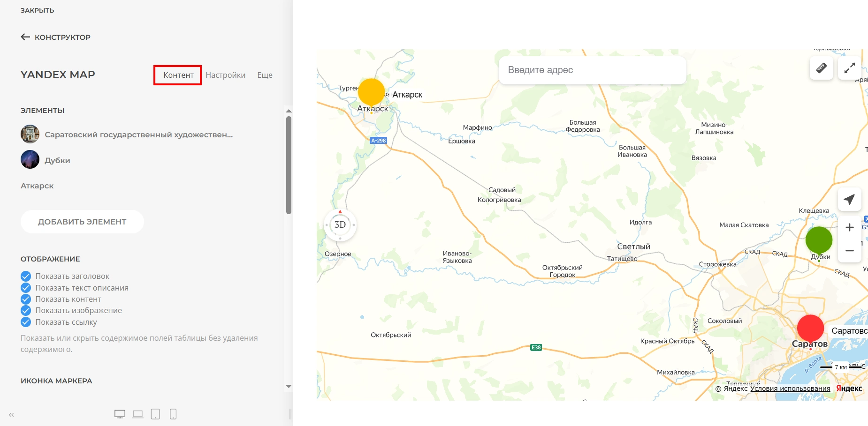Select the tablet preview device icon
This screenshot has height=426, width=868.
click(155, 414)
